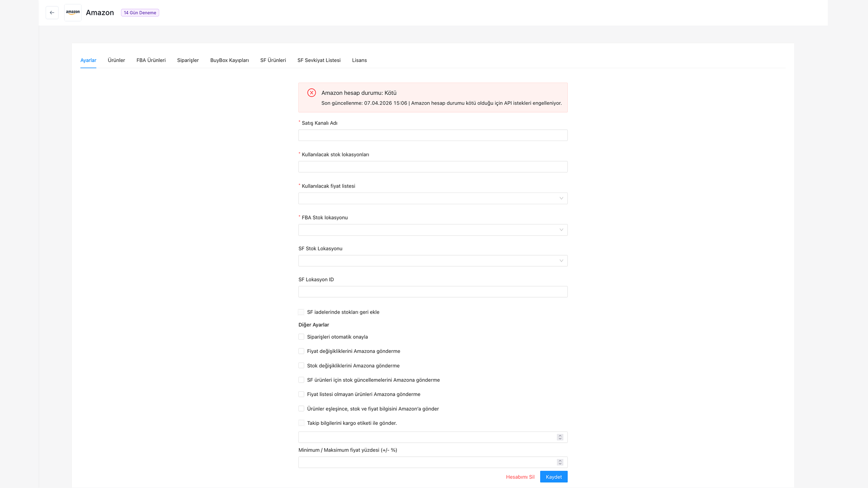868x488 pixels.
Task: Select the SF Ürünleri tab
Action: coord(273,60)
